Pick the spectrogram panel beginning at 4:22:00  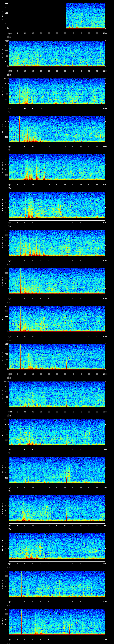(57, 508)
